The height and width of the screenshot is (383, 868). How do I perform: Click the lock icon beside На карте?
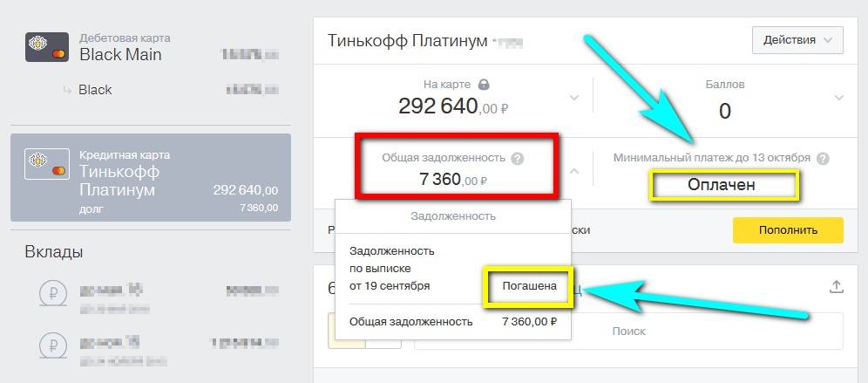[484, 85]
